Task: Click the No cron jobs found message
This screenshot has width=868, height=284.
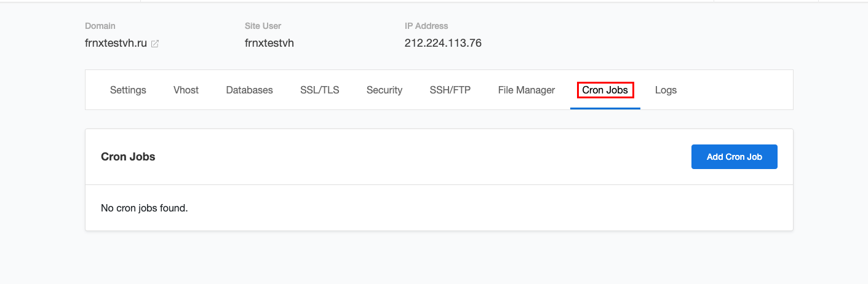Action: click(144, 208)
